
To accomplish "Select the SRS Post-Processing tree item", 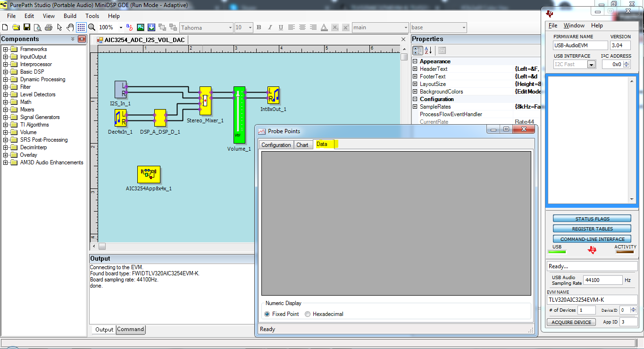I will click(x=44, y=140).
